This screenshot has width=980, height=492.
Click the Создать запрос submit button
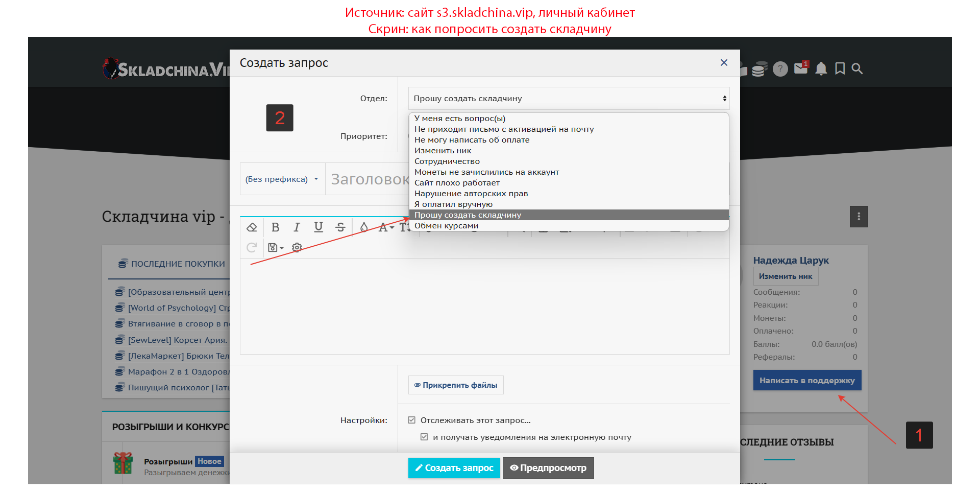454,467
